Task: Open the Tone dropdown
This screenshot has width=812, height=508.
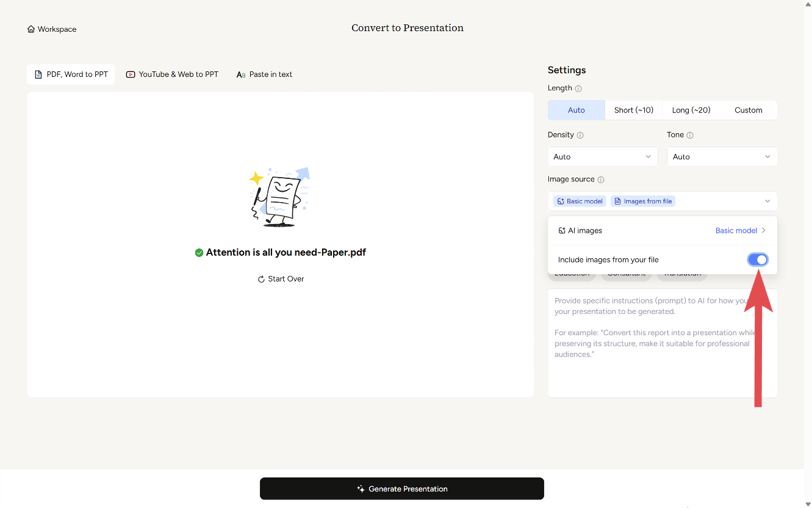Action: (x=721, y=157)
